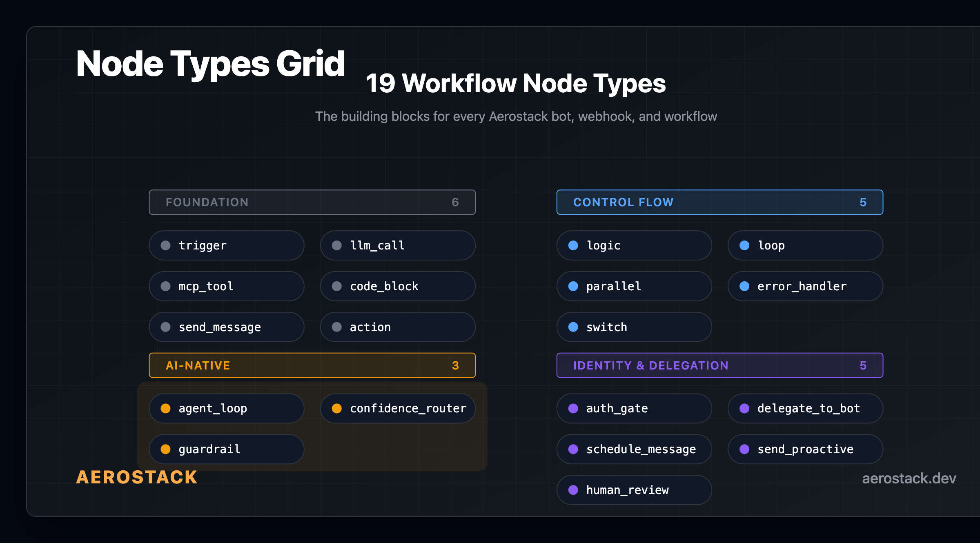The image size is (980, 543).
Task: Open the AI-NATIVE category tab
Action: click(x=312, y=365)
